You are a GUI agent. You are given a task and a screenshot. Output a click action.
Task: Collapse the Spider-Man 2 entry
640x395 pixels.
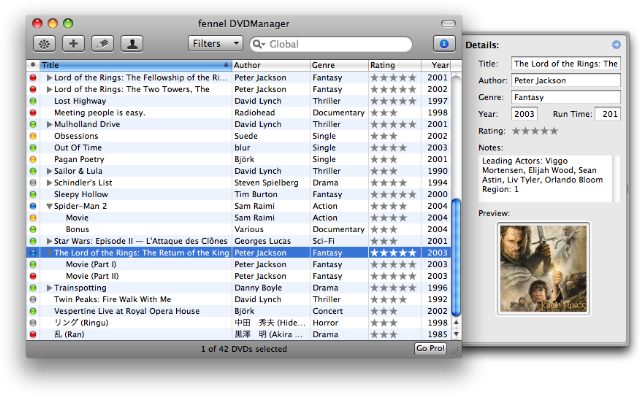click(49, 206)
